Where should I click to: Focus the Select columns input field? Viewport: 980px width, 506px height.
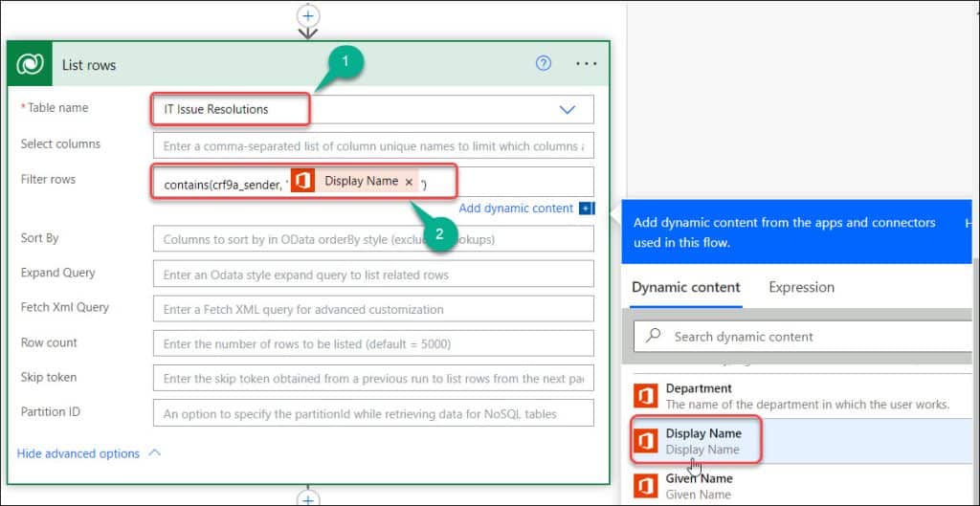pos(374,145)
